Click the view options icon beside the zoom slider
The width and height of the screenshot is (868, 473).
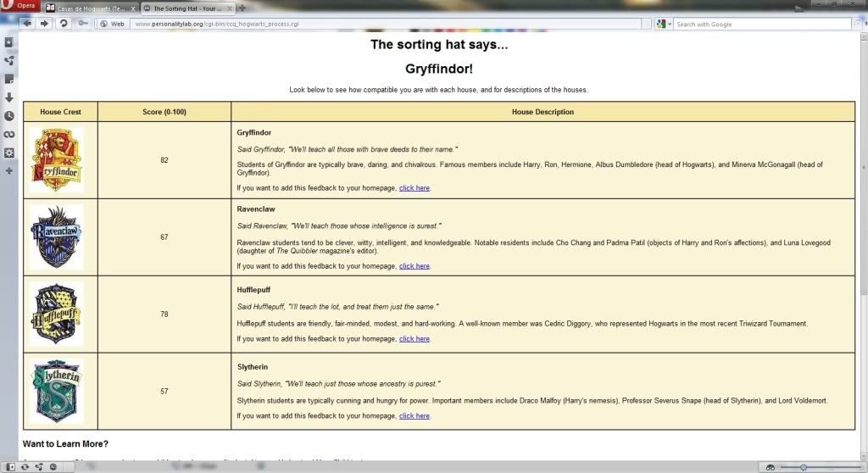point(770,467)
